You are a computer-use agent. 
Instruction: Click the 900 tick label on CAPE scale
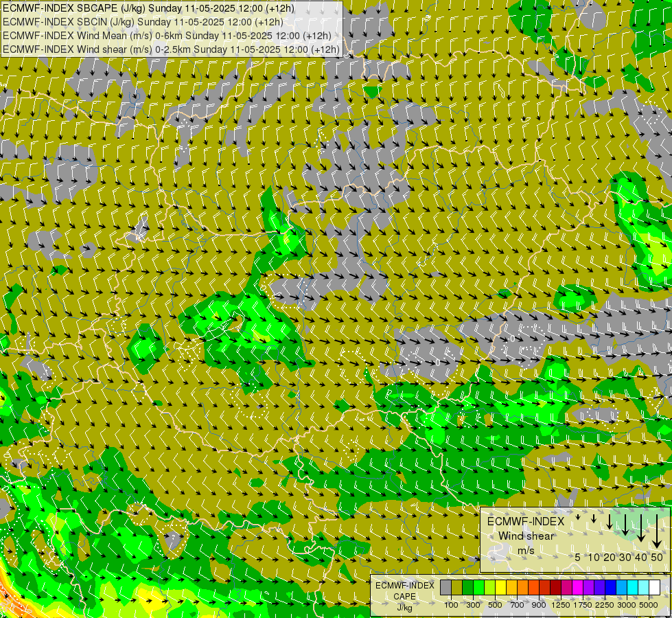point(539,605)
